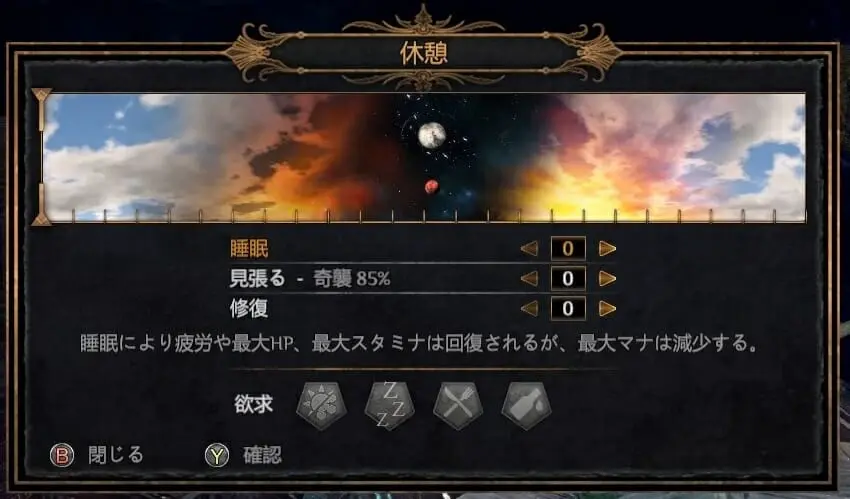Click the 確認 confirm label
Screen dimensions: 850x499
tap(262, 455)
